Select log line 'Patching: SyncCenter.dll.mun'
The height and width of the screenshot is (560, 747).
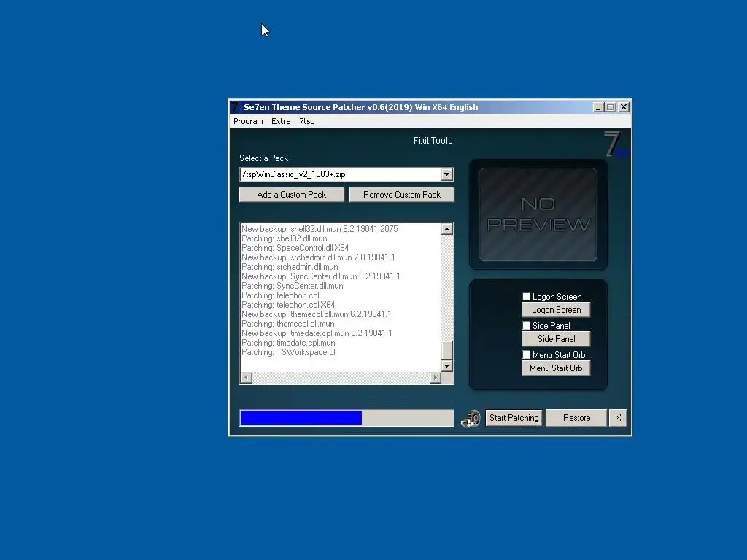pos(292,286)
